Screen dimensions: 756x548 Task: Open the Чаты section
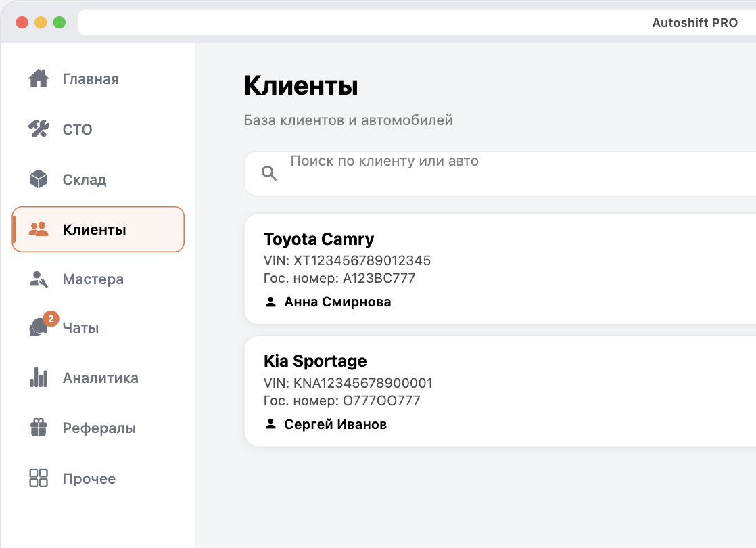(x=98, y=327)
